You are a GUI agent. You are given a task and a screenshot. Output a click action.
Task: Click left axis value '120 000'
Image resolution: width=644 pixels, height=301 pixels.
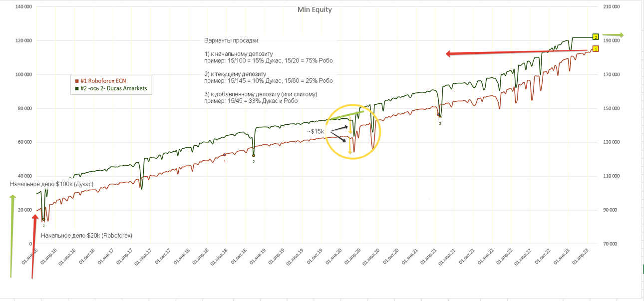23,41
